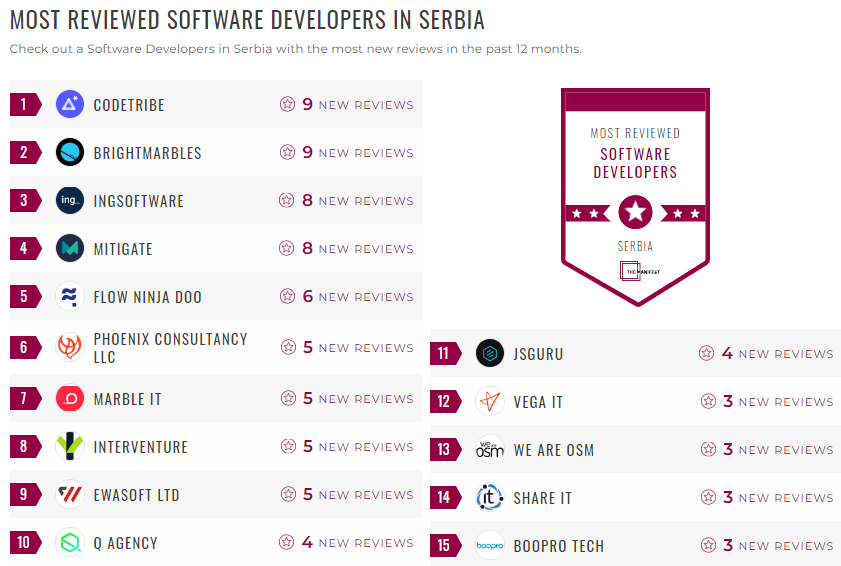Viewport: 841px width, 566px height.
Task: Open the EWASOFT LTD company link
Action: pyautogui.click(x=136, y=495)
